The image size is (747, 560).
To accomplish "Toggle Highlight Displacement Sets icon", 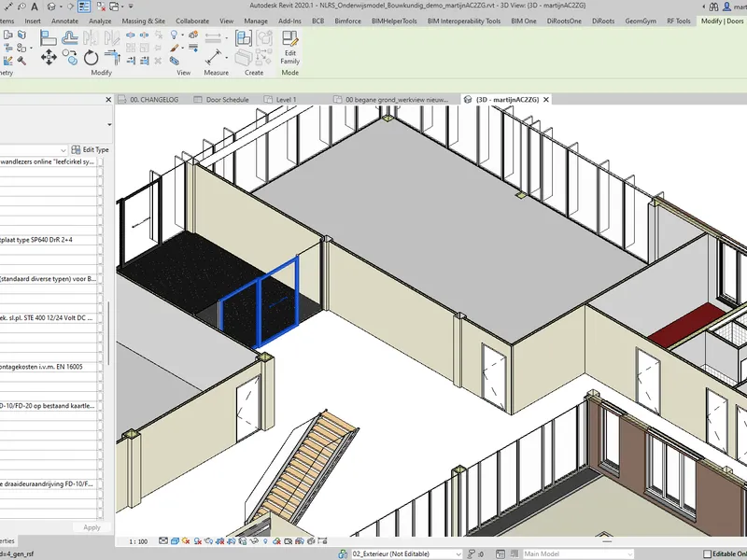I will point(311,541).
